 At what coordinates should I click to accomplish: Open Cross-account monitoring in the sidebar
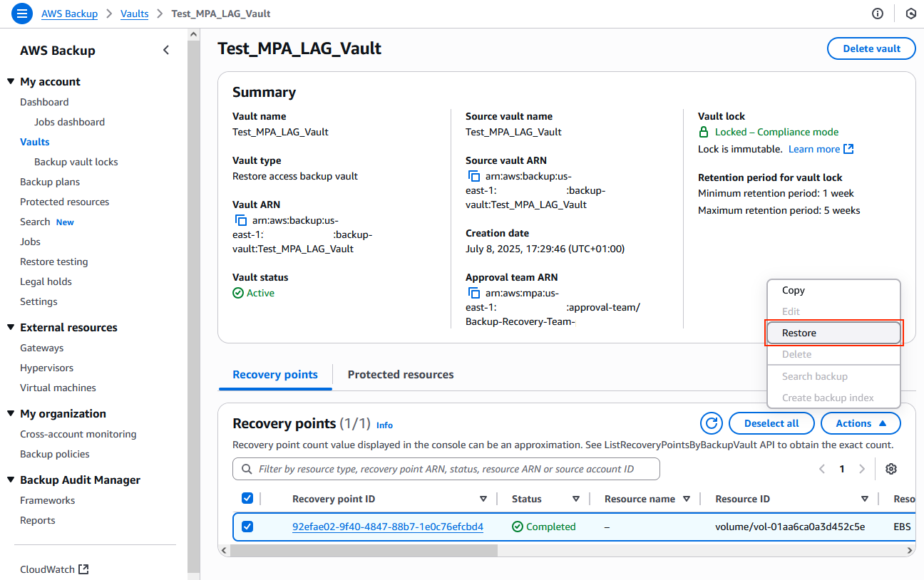tap(78, 434)
